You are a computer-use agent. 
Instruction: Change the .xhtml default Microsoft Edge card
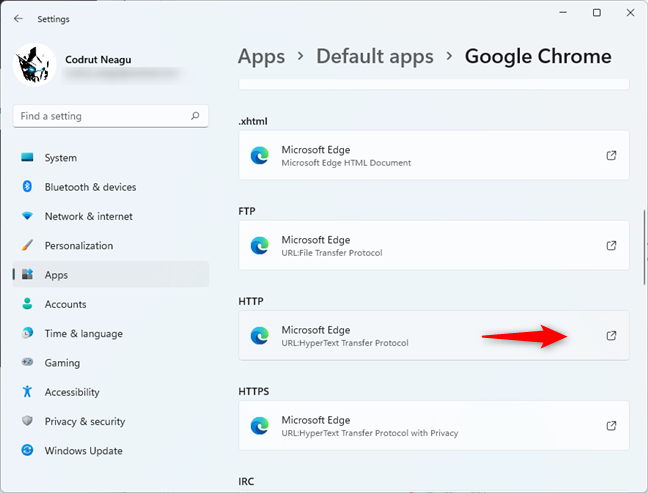(x=434, y=155)
